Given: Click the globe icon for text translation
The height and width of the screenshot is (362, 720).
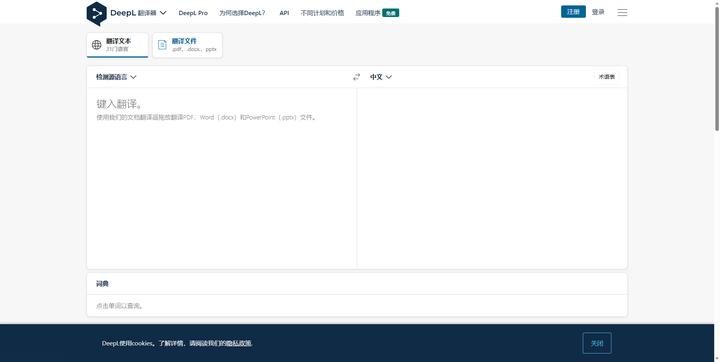Looking at the screenshot, I should point(96,45).
